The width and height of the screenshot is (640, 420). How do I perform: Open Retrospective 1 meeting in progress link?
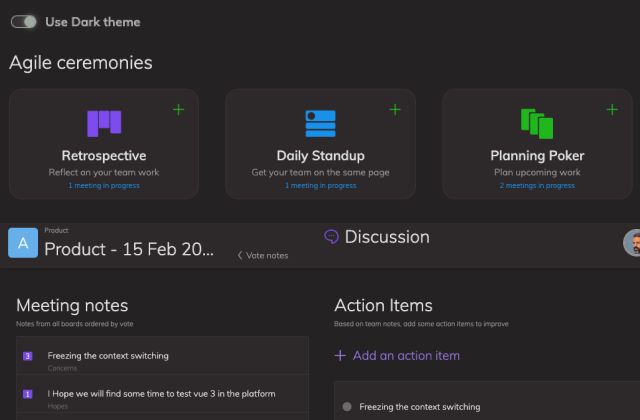click(104, 186)
